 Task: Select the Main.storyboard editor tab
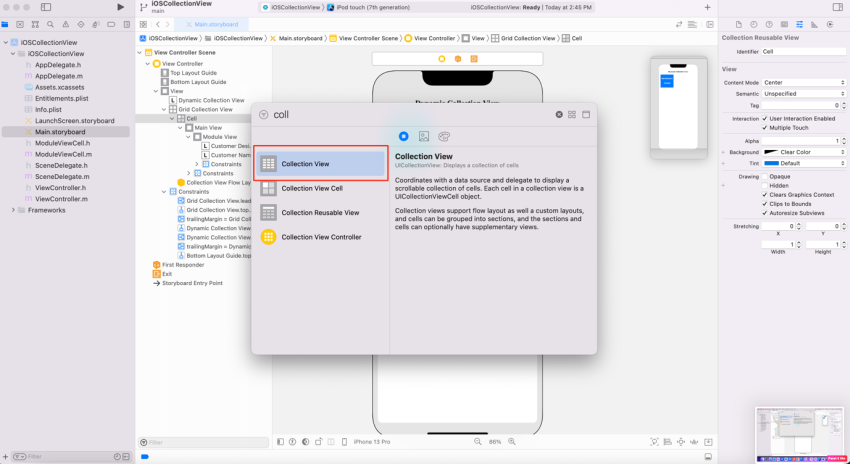pos(212,24)
